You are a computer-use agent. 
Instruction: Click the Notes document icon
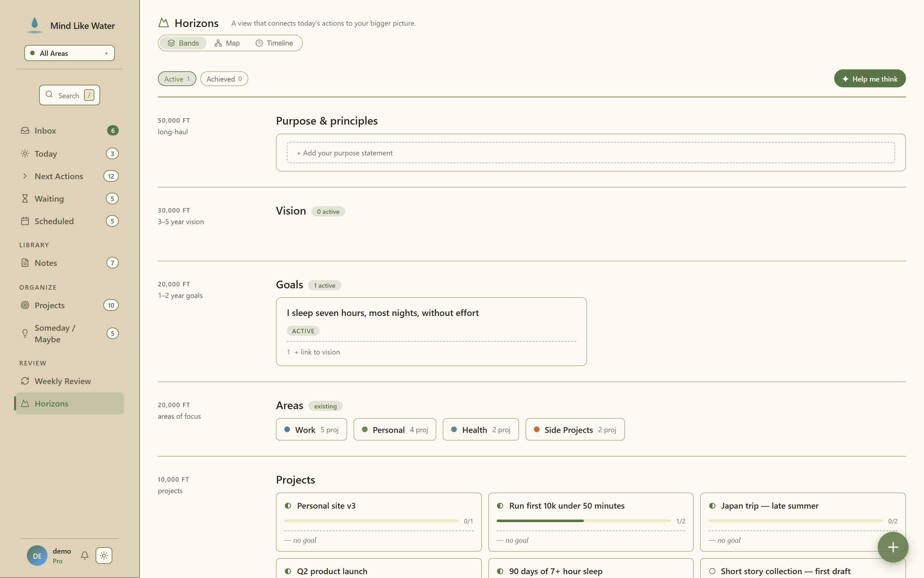(25, 263)
